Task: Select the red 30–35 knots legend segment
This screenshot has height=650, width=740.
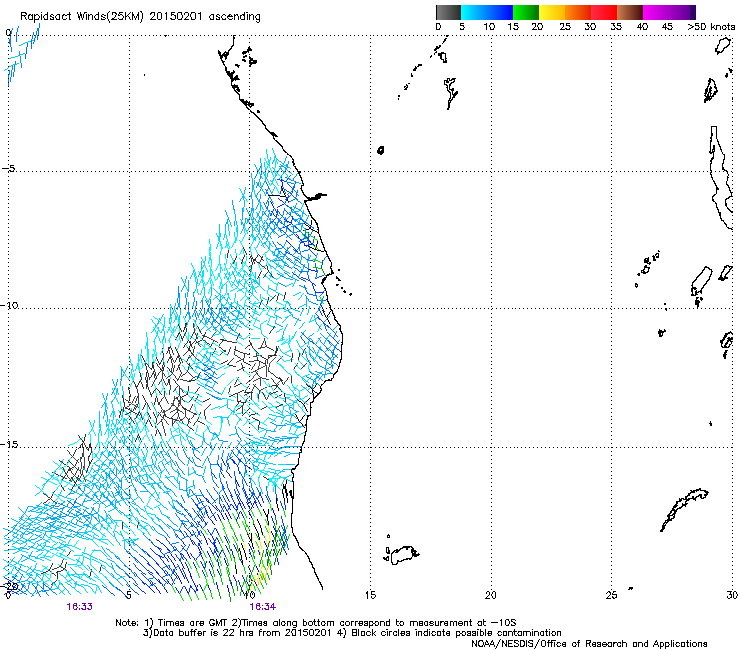Action: pos(604,12)
